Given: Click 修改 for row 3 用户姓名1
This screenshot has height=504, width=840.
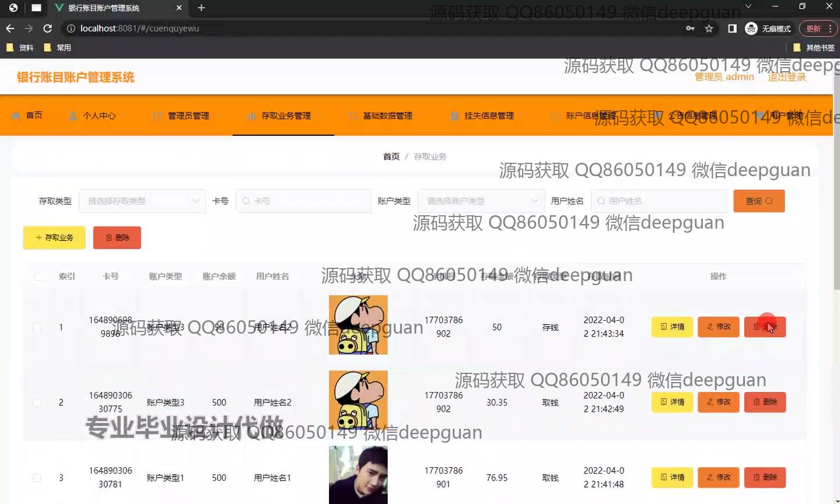Looking at the screenshot, I should click(x=719, y=477).
